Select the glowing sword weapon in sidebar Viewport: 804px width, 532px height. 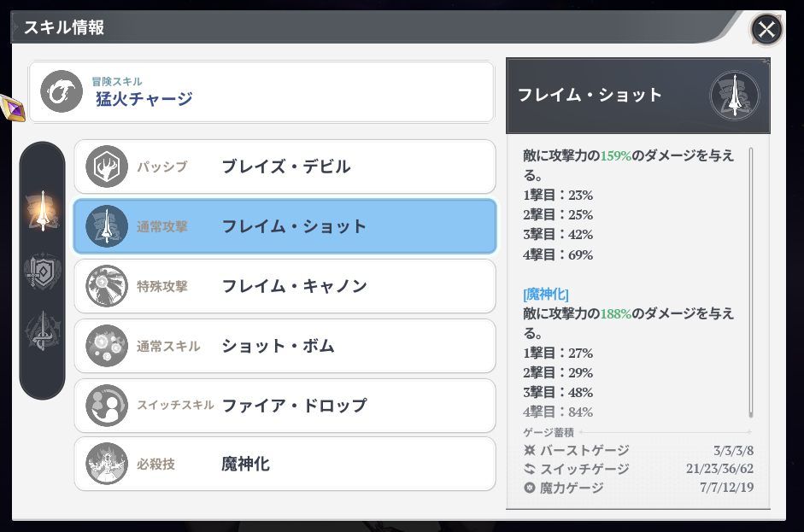coord(42,210)
